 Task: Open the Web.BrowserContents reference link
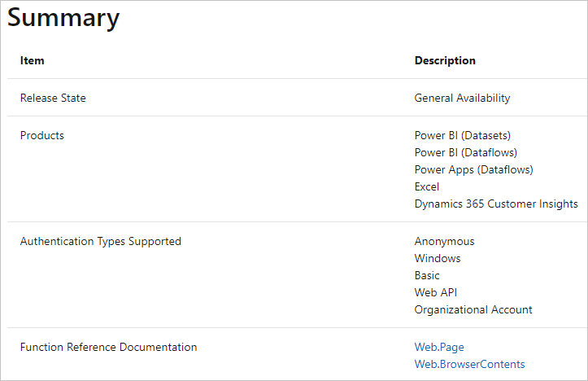[469, 364]
